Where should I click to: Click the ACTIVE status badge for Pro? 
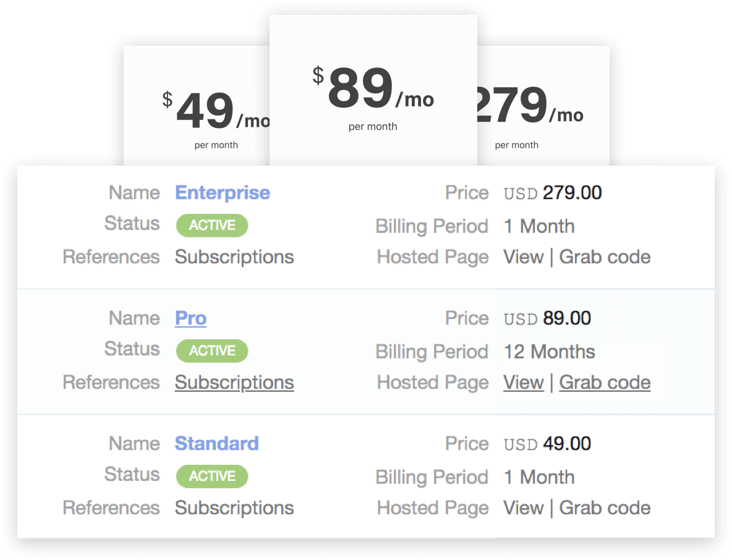[212, 351]
